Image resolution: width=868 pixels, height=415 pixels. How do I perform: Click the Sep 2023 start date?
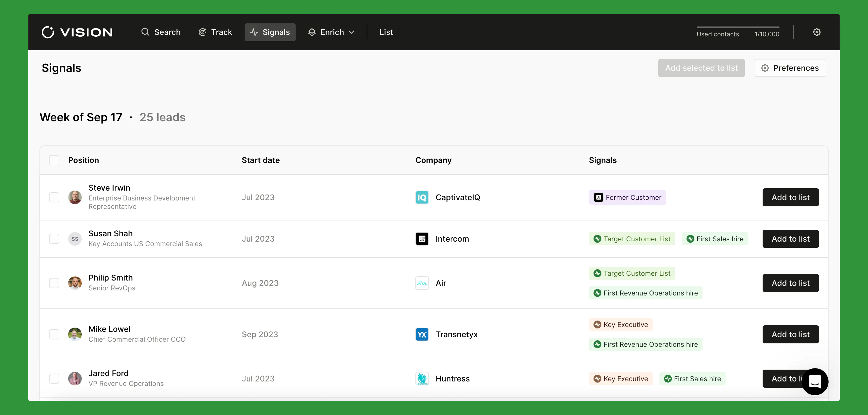click(260, 334)
